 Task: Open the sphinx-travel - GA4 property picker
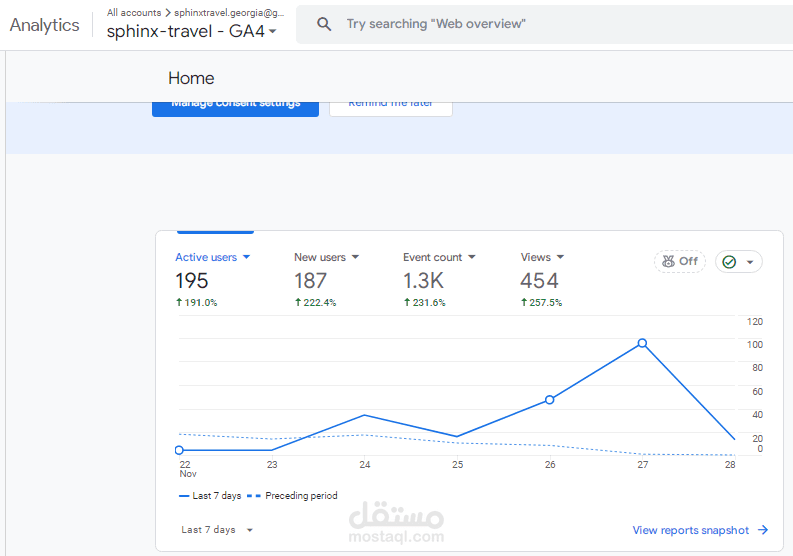click(x=192, y=31)
